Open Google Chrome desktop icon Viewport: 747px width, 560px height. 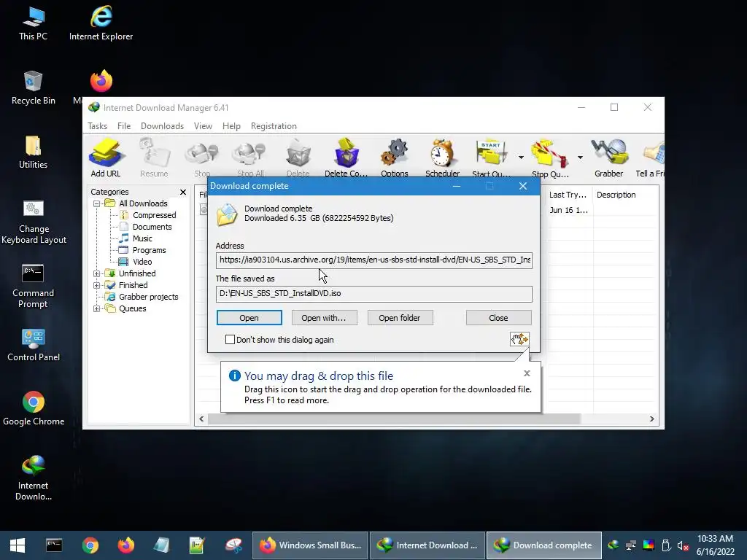[34, 408]
